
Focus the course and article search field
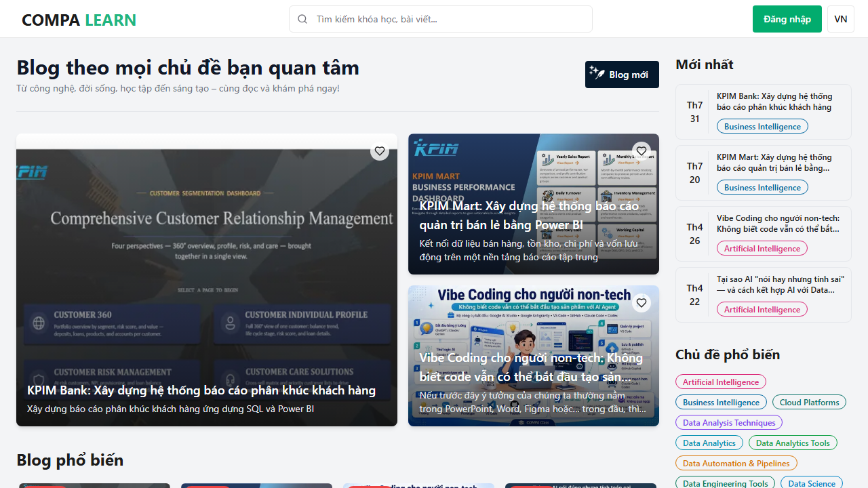click(x=441, y=19)
